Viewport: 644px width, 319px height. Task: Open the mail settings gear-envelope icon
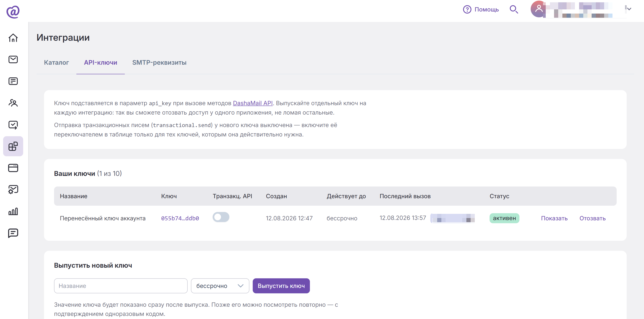pos(13,190)
